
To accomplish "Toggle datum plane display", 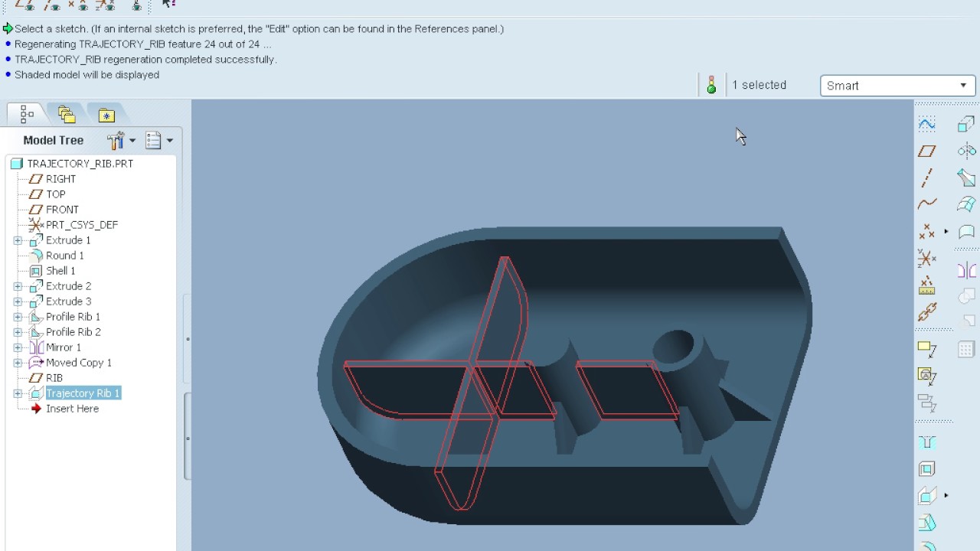I will click(x=24, y=5).
